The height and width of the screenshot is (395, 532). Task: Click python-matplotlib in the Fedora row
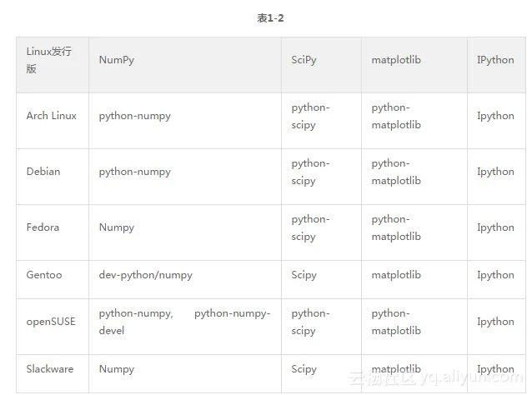point(396,227)
